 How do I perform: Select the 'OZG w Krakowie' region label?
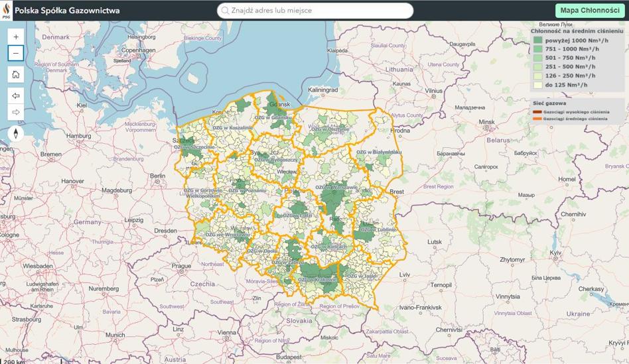pos(317,280)
